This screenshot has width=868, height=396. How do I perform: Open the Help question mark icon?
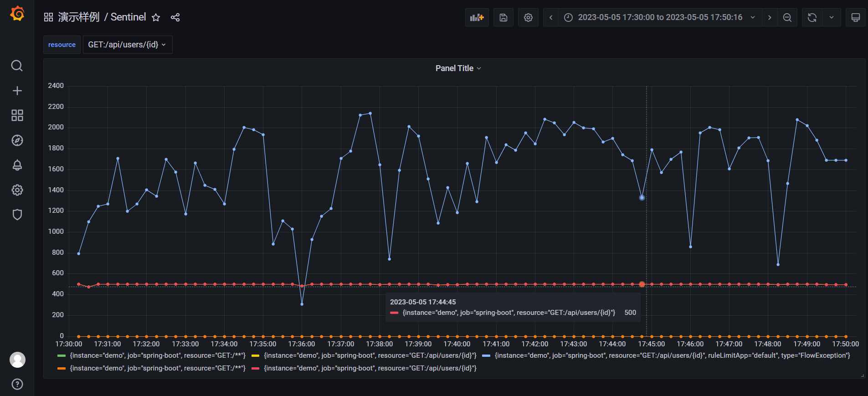coord(17,384)
